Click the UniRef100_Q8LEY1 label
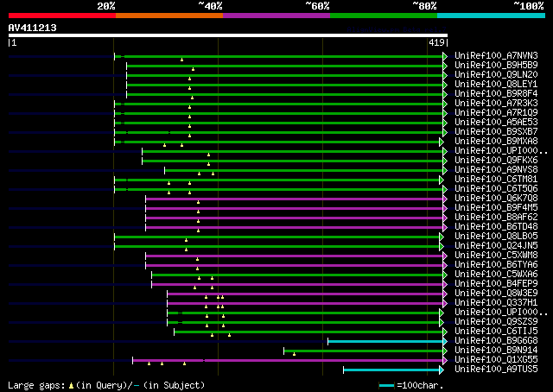This screenshot has width=553, height=392. 496,85
